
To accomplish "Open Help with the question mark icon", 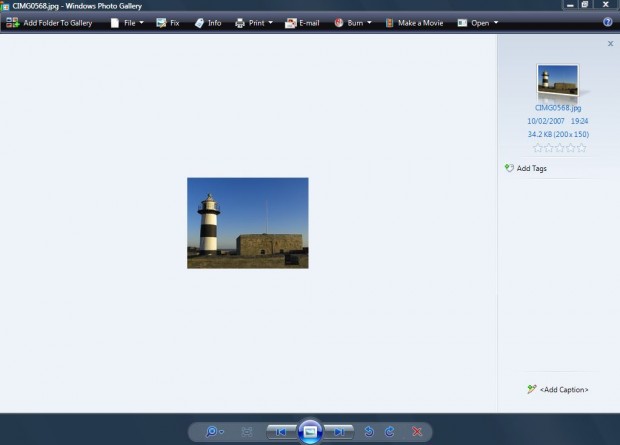I will (608, 22).
